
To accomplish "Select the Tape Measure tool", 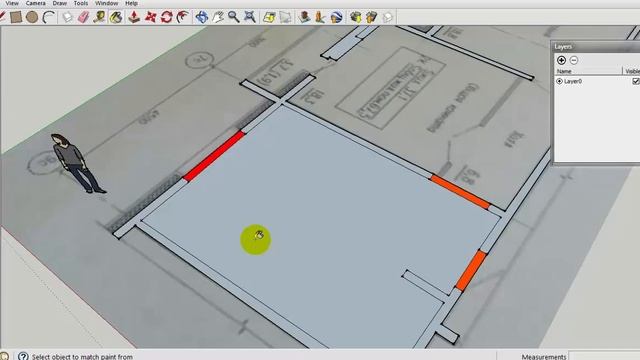I will click(99, 17).
